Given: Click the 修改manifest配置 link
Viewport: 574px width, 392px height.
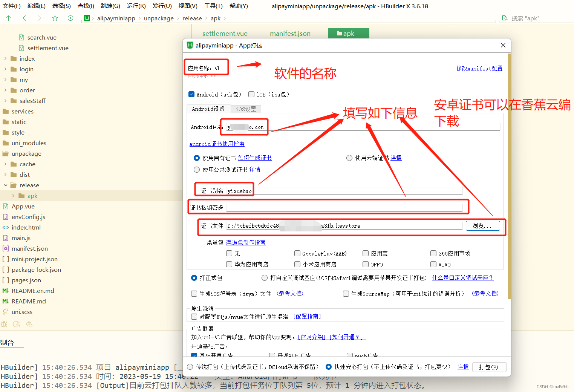Looking at the screenshot, I should point(479,69).
